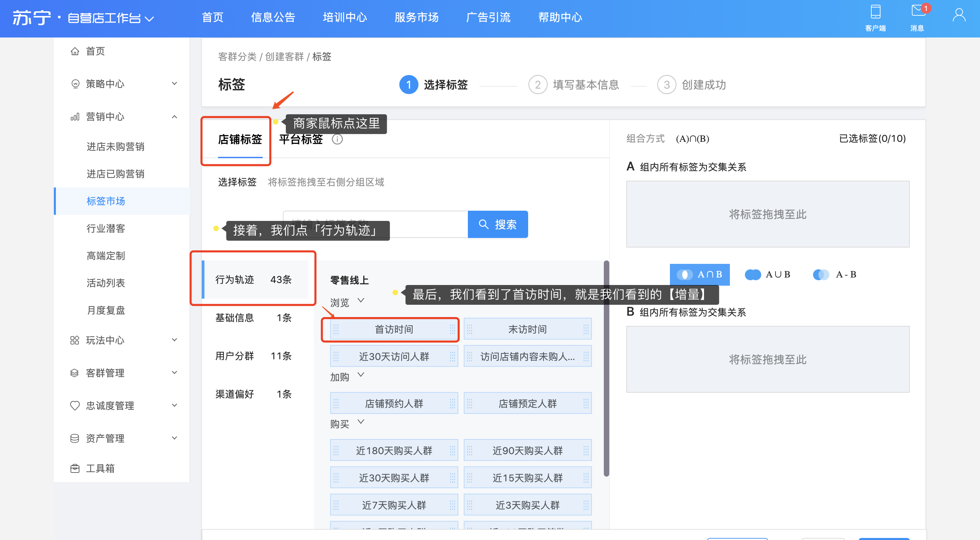This screenshot has height=540, width=980.
Task: Click the 忠诚度管理 heart icon
Action: click(75, 406)
